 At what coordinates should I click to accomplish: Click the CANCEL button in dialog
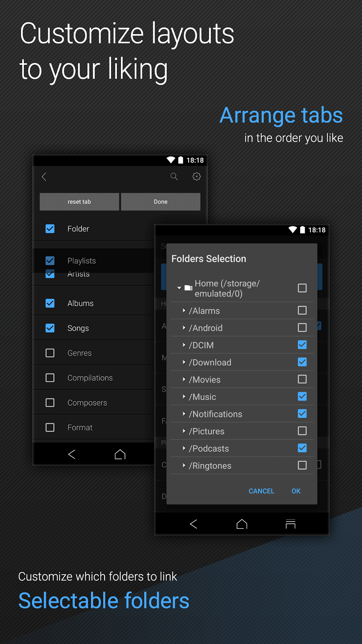pos(261,491)
